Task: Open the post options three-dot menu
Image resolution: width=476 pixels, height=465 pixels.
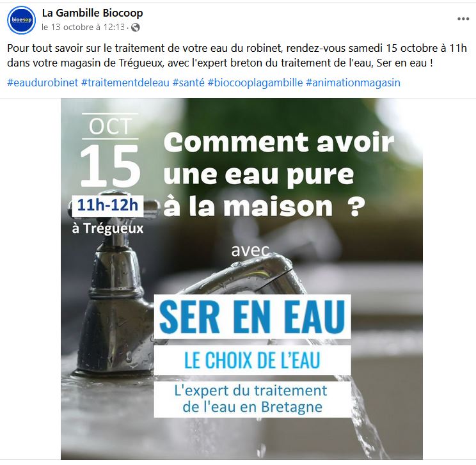Action: click(x=463, y=19)
